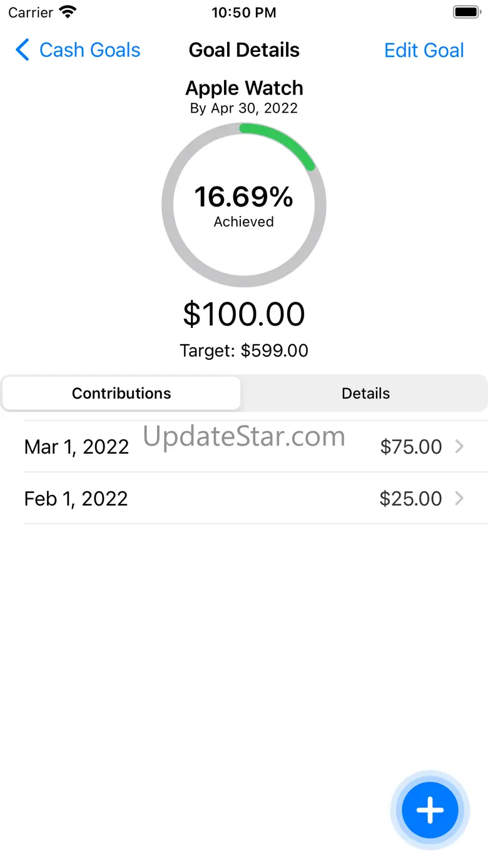Click the 16.69% achieved percentage
This screenshot has width=488, height=868.
click(243, 197)
